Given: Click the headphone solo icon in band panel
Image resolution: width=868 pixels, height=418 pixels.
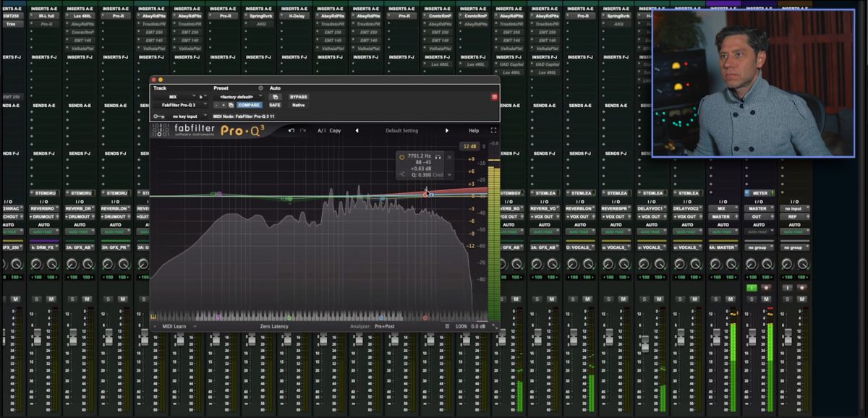Looking at the screenshot, I should point(438,157).
